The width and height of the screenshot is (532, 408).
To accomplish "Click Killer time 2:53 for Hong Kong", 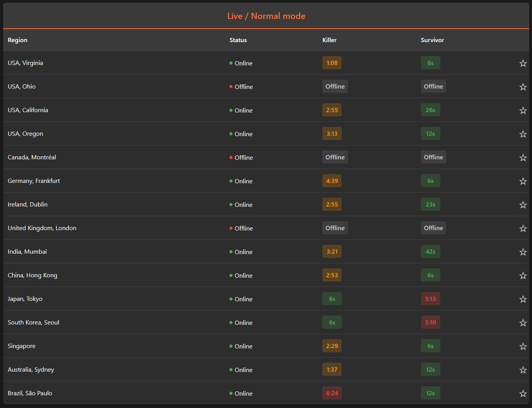I will click(332, 275).
